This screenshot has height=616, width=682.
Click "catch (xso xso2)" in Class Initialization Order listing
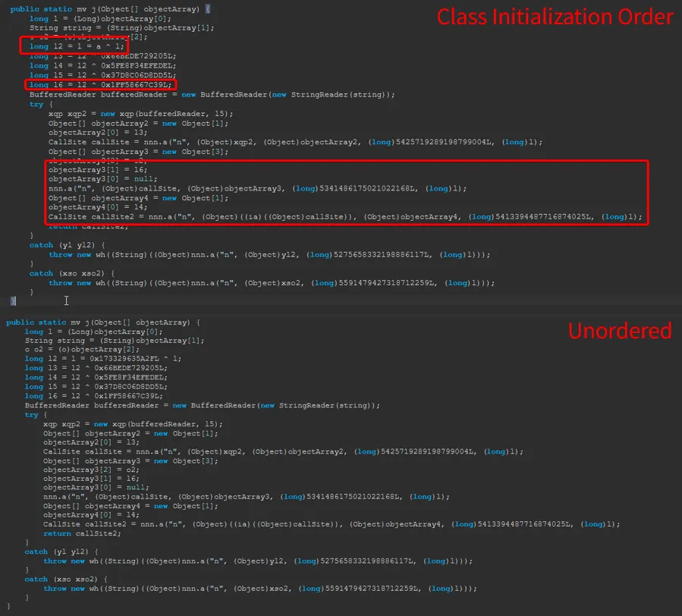pyautogui.click(x=72, y=274)
